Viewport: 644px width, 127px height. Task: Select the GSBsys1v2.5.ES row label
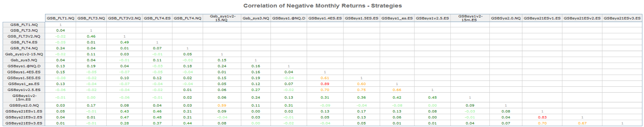(x=24, y=90)
